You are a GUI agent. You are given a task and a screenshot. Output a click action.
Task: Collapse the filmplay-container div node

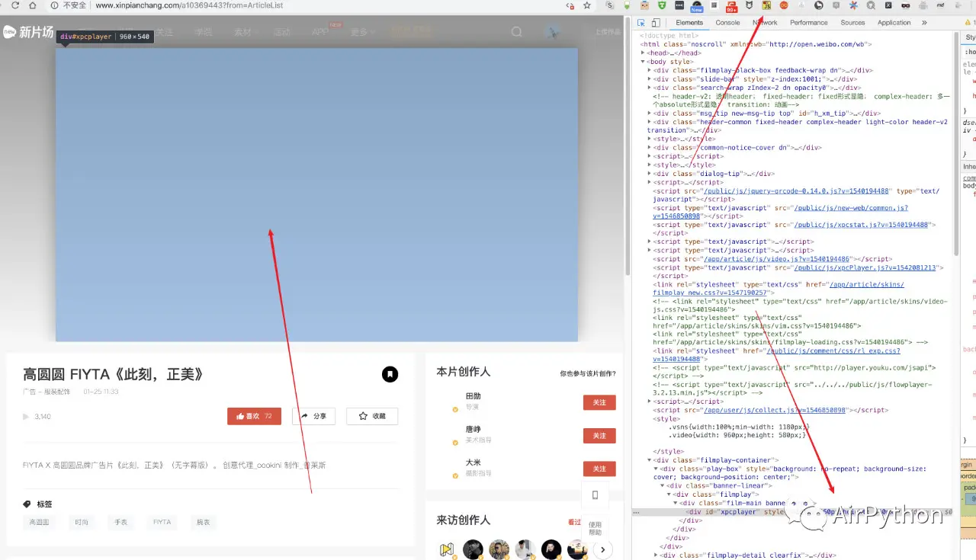(x=650, y=460)
